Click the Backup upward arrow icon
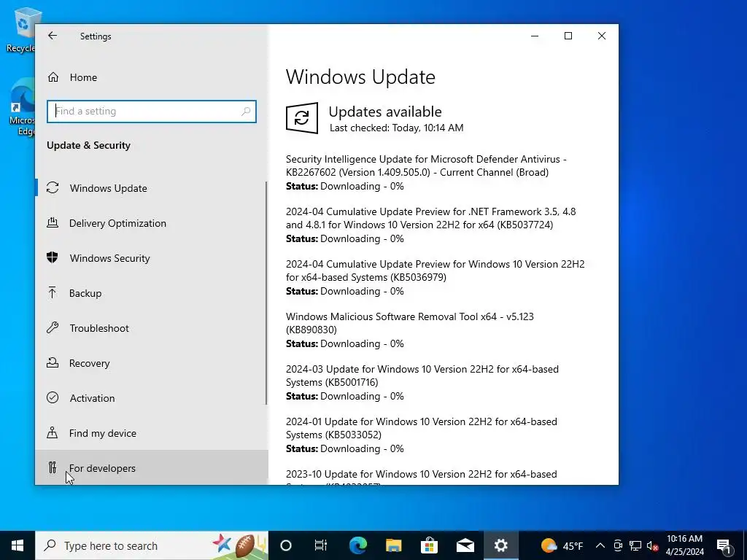The image size is (747, 560). (53, 293)
